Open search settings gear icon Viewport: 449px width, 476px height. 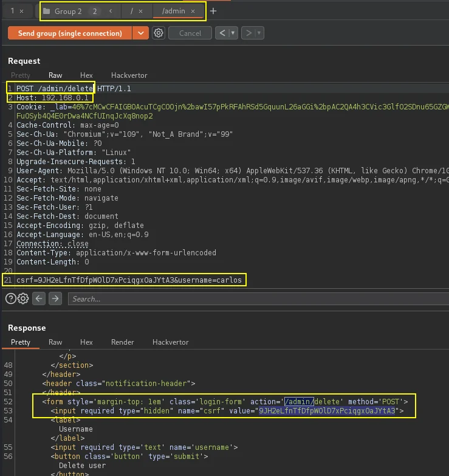pyautogui.click(x=23, y=298)
